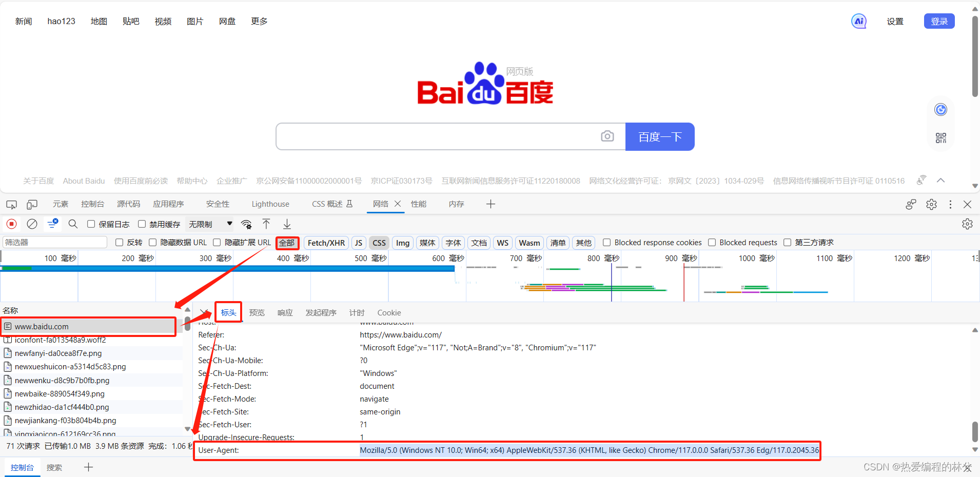Screen dimensions: 980x477
Task: Filter requests by WS
Action: point(503,243)
